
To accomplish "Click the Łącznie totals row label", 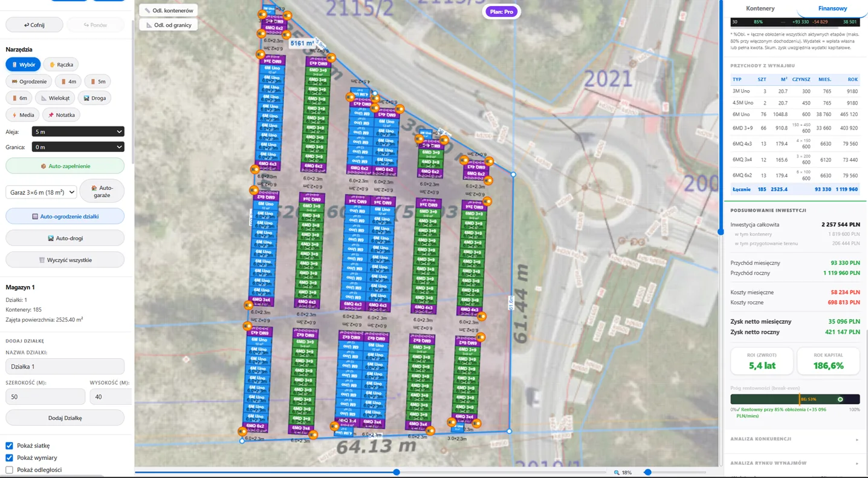I will pyautogui.click(x=742, y=189).
